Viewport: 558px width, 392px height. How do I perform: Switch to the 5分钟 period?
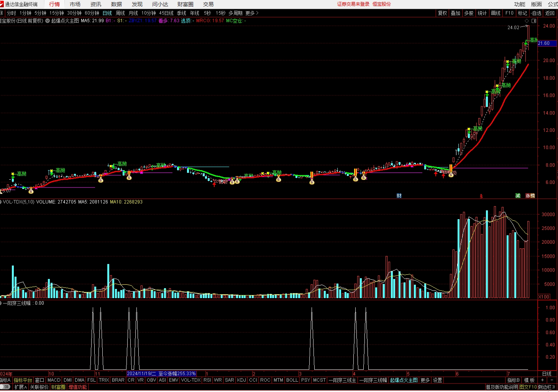click(x=40, y=13)
